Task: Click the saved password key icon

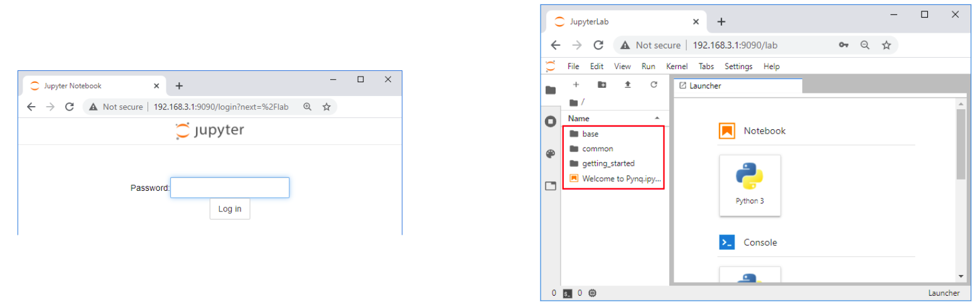Action: pos(844,45)
